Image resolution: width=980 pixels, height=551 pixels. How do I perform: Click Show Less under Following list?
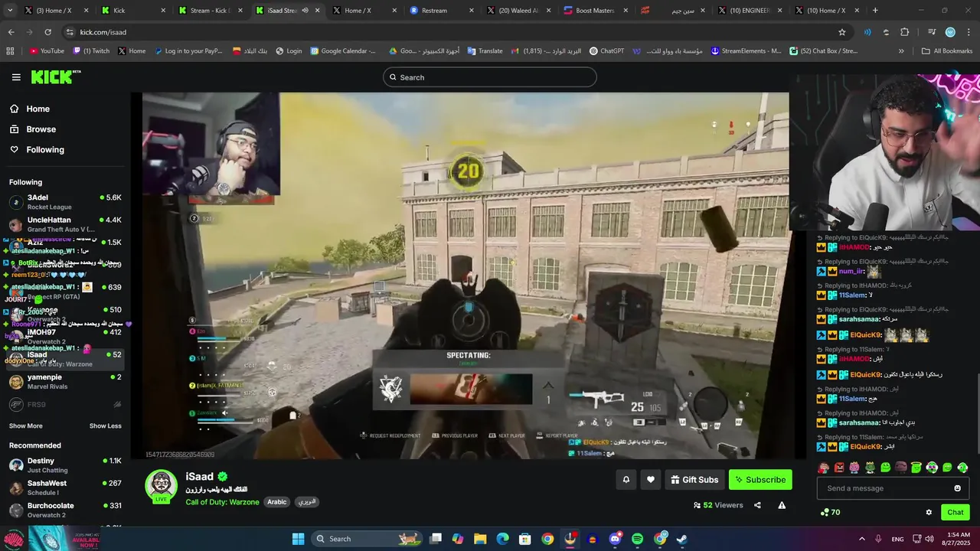tap(105, 426)
